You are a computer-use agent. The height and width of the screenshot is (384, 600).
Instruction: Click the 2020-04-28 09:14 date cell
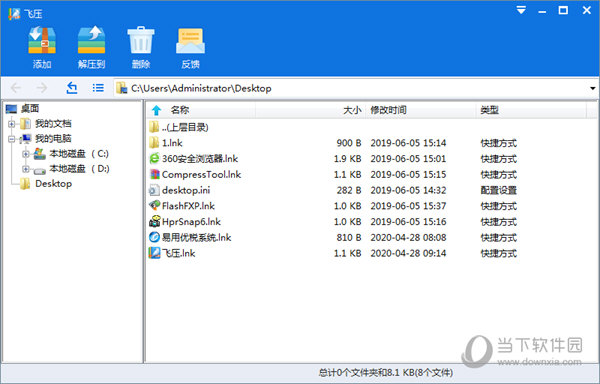tap(408, 253)
